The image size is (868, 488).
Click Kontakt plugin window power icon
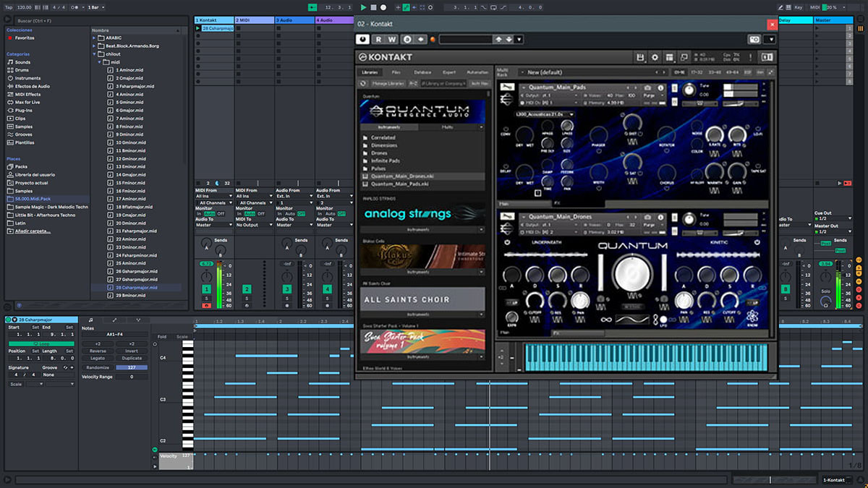(363, 39)
